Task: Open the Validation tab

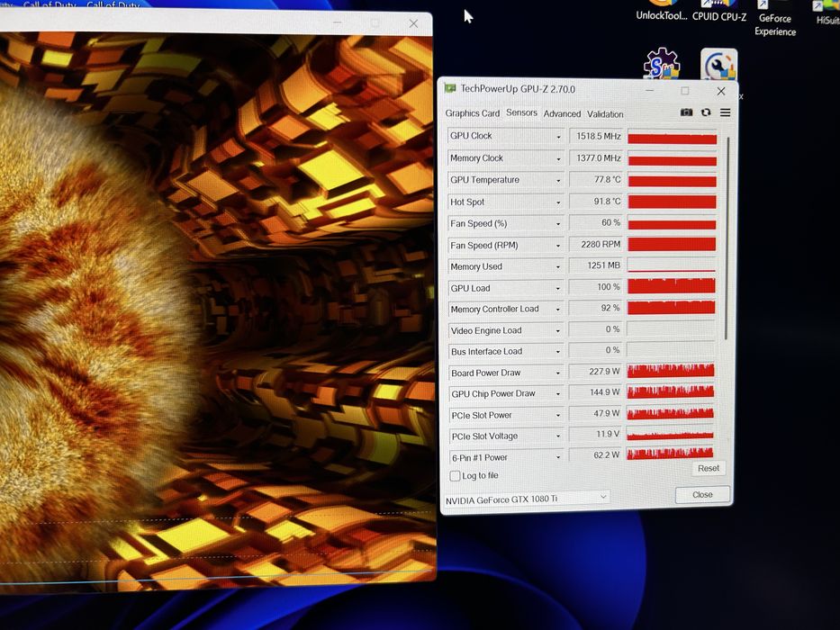Action: pyautogui.click(x=605, y=114)
